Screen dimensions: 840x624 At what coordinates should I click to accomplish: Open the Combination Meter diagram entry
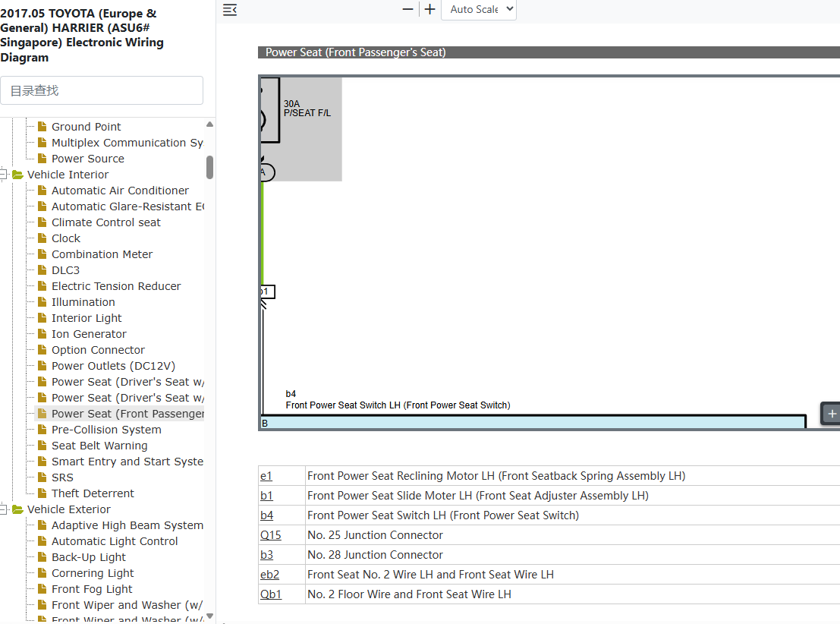click(x=102, y=254)
